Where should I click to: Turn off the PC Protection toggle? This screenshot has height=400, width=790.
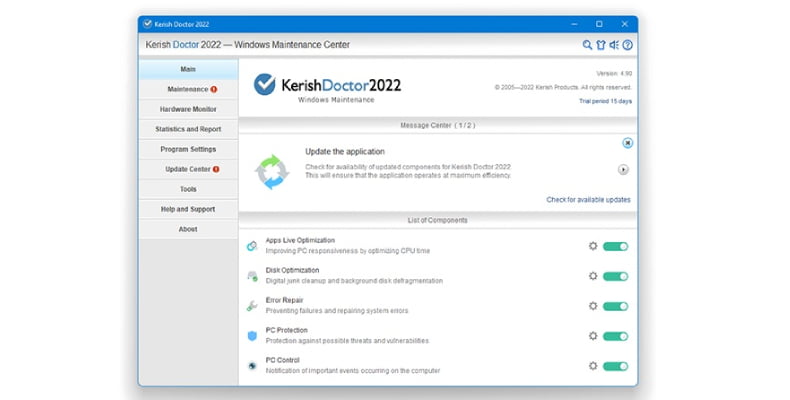(615, 336)
